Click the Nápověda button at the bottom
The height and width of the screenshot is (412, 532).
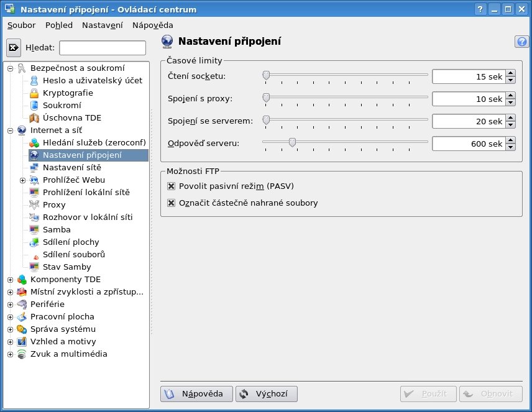coord(196,394)
